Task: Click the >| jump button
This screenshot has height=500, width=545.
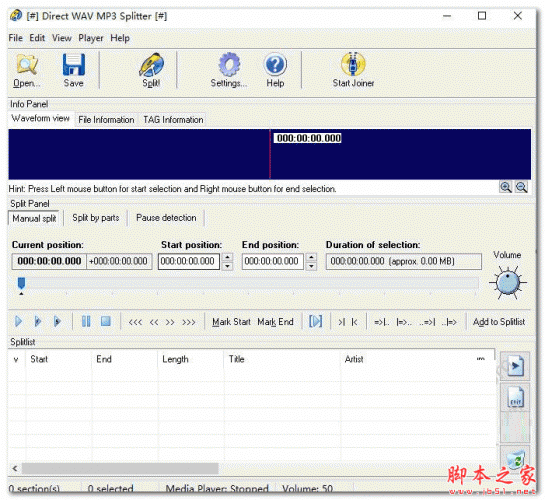Action: (x=342, y=322)
